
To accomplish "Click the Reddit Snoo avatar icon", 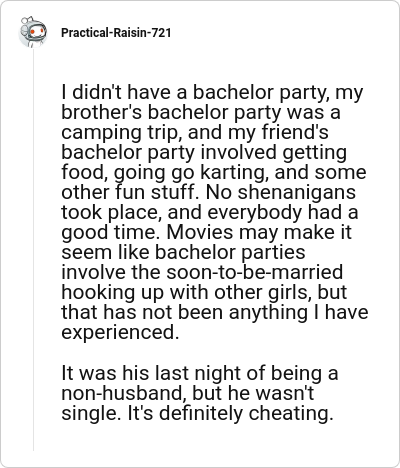I will tap(32, 32).
